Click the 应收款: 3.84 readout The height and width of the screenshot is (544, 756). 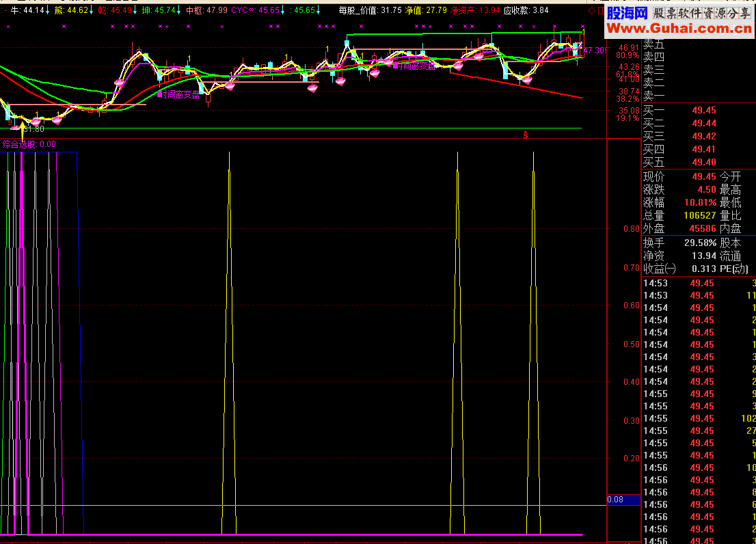click(526, 10)
